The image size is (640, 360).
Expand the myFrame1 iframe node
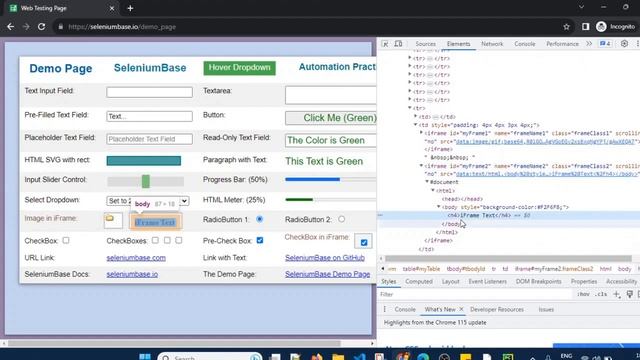click(421, 133)
